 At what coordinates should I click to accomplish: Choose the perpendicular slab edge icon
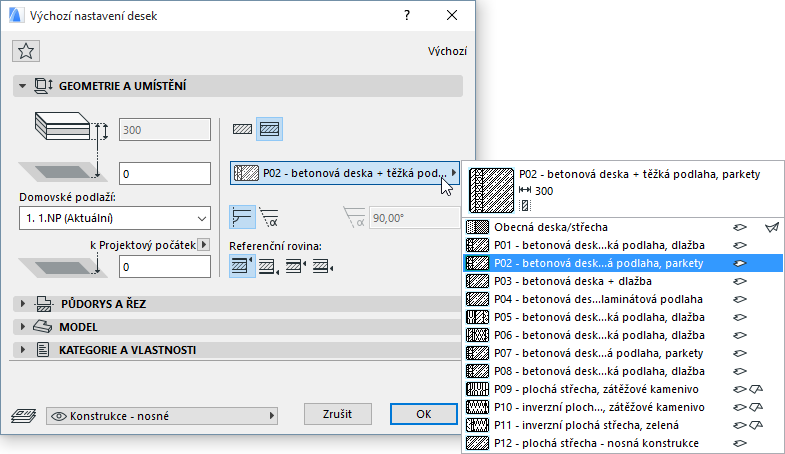pyautogui.click(x=242, y=217)
